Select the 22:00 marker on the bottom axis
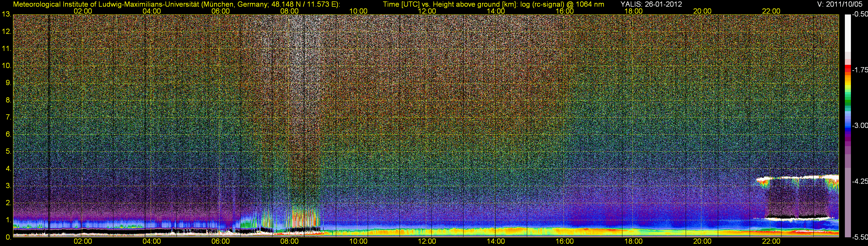This screenshot has height=246, width=868. click(x=771, y=241)
